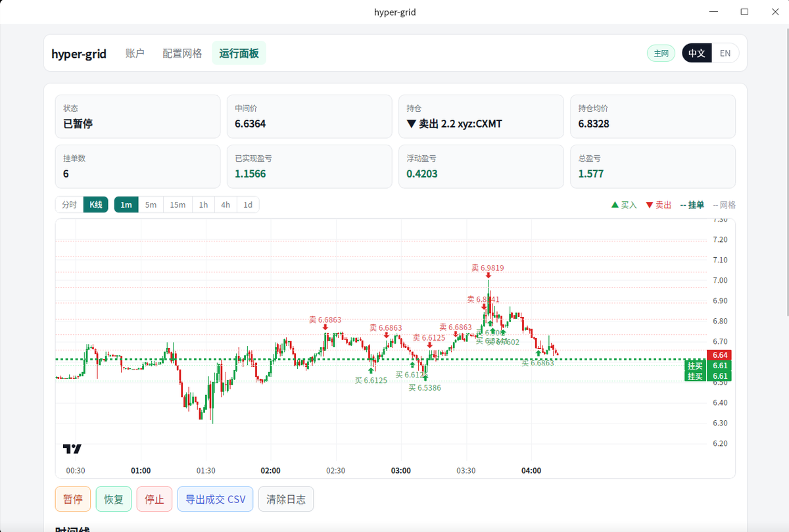Switch to the 配置网格 tab
This screenshot has height=532, width=789.
182,53
